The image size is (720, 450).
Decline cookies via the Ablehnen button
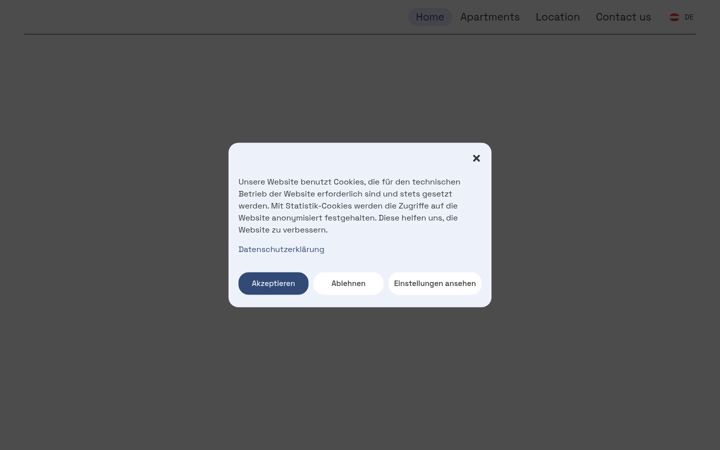[348, 283]
